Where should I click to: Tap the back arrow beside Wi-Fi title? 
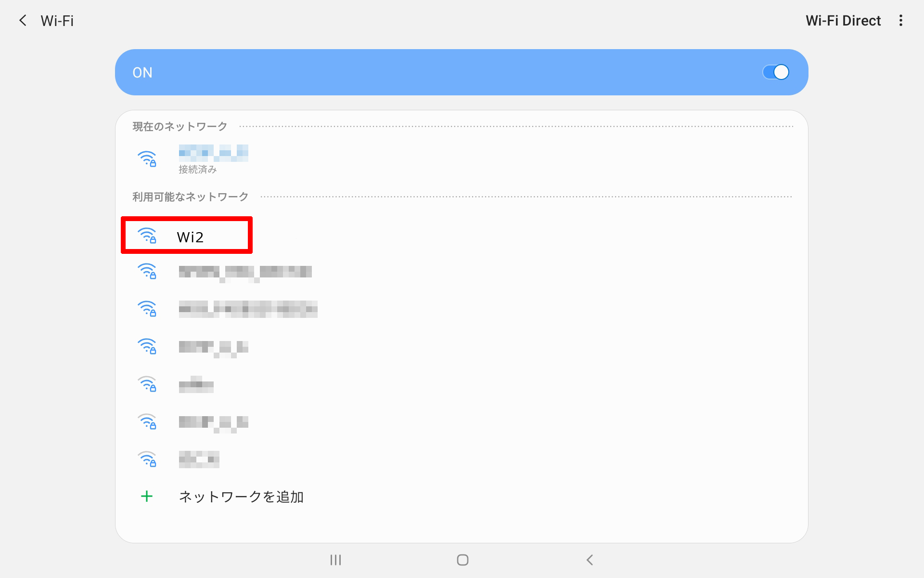[23, 21]
